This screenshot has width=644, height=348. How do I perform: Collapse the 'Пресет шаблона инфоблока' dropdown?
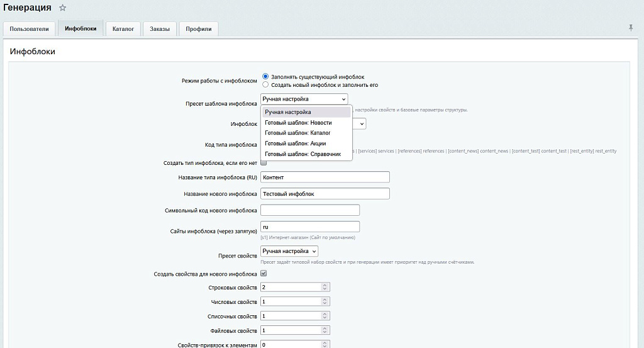click(304, 99)
